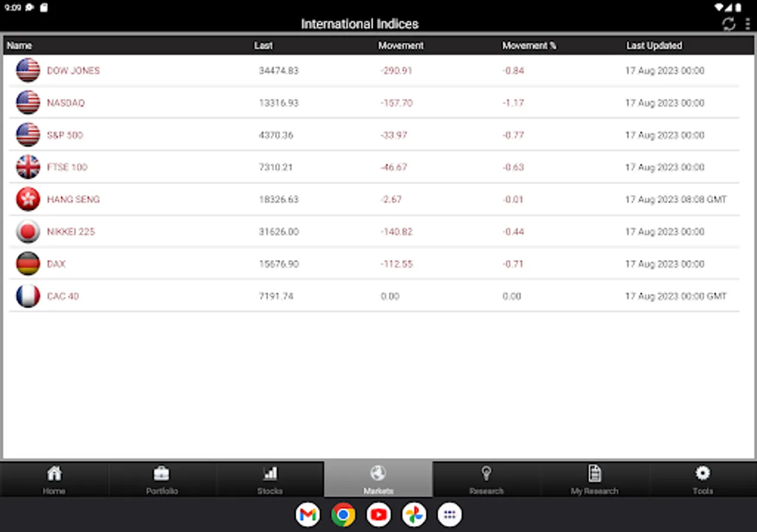The height and width of the screenshot is (532, 757).
Task: Switch to the Portfolio tab
Action: (x=162, y=479)
